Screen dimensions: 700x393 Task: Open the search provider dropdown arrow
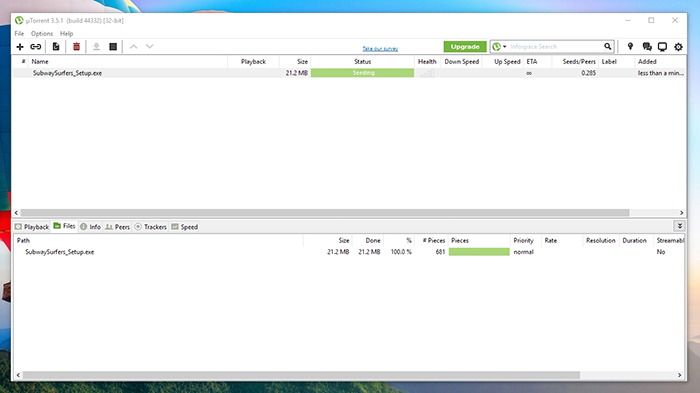[504, 46]
